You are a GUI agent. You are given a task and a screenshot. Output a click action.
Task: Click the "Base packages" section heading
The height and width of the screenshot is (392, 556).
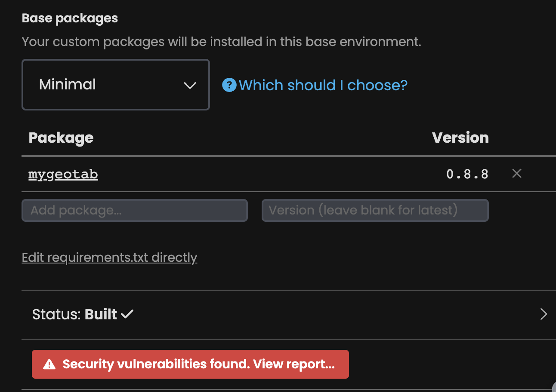[70, 18]
